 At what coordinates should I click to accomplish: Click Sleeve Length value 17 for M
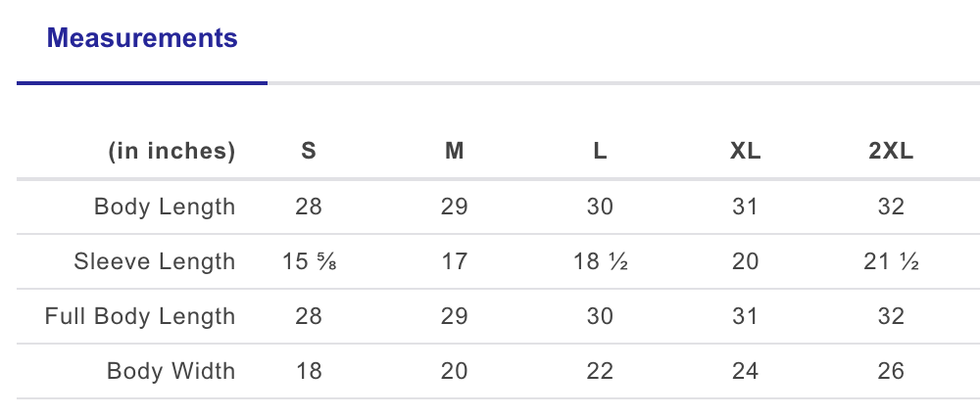pos(454,261)
